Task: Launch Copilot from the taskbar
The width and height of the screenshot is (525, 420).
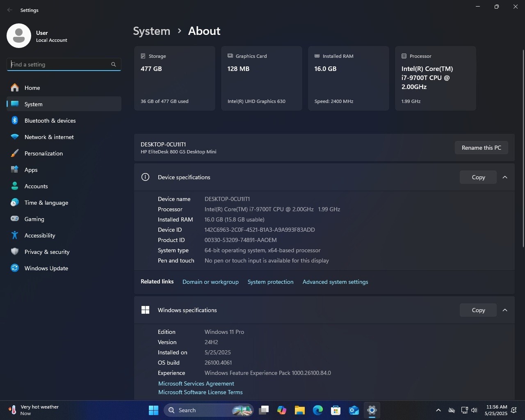Action: [x=282, y=410]
